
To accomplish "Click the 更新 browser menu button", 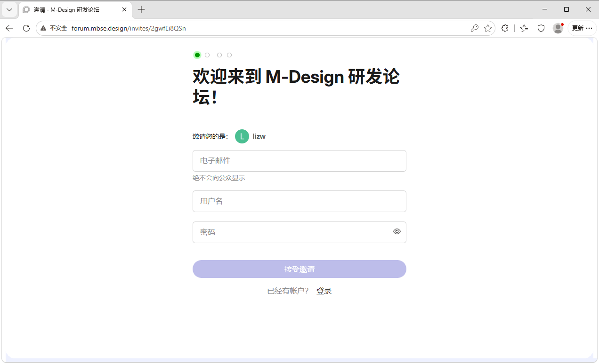I will pyautogui.click(x=582, y=28).
